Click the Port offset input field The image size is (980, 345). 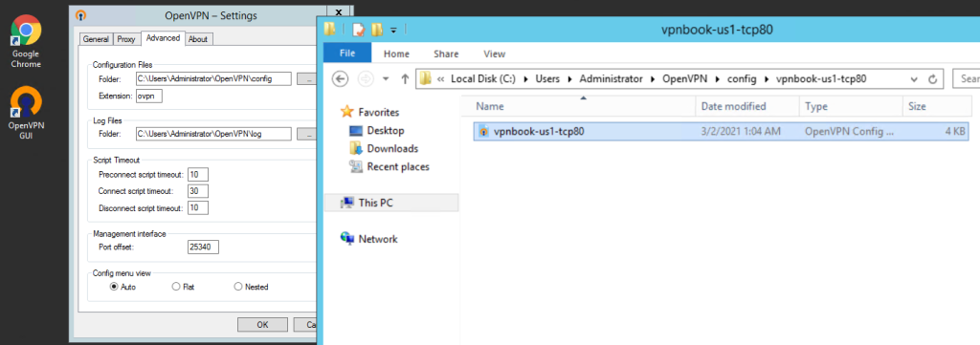203,248
